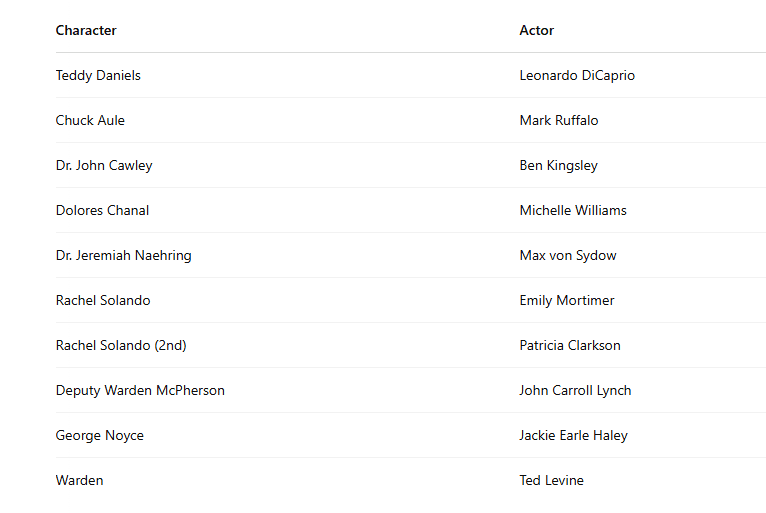Select the Dr. Jeremiah Naehring cell
Viewport: 766px width, 513px height.
pos(123,255)
